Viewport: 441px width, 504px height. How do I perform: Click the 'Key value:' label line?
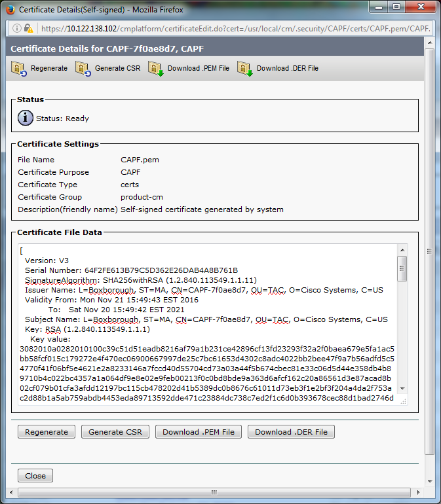coord(50,339)
